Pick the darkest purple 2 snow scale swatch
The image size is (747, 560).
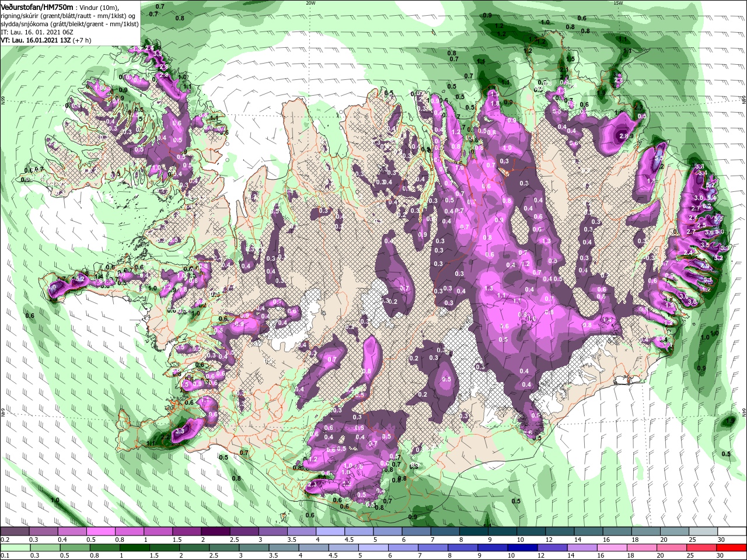(215, 531)
